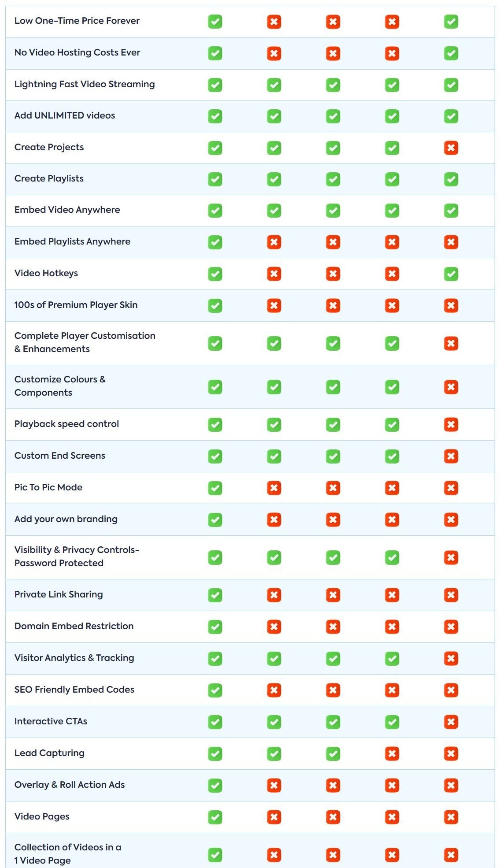Viewport: 502px width, 868px height.
Task: Click the red cross in Interactive CTAs row
Action: pos(451,722)
